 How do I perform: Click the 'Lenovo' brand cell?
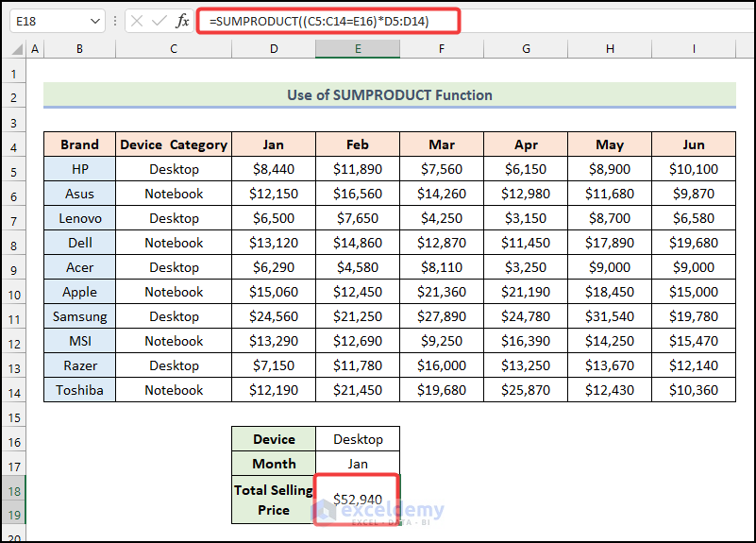79,218
